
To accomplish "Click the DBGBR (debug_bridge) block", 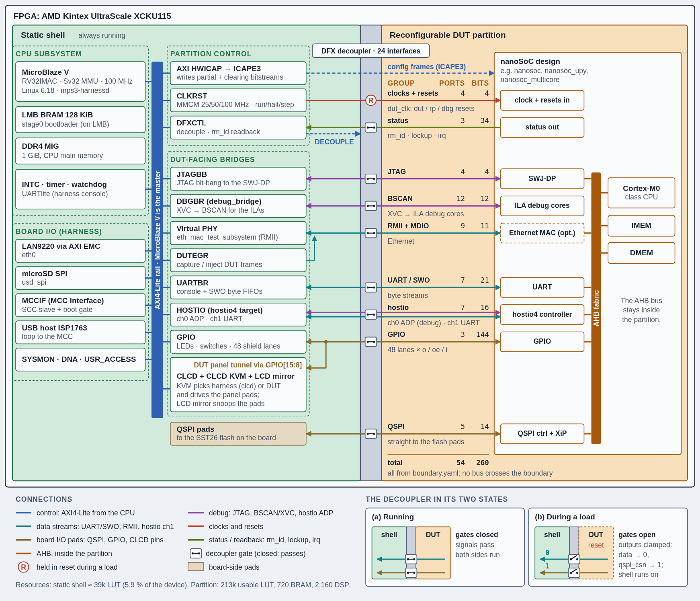I will pos(238,206).
